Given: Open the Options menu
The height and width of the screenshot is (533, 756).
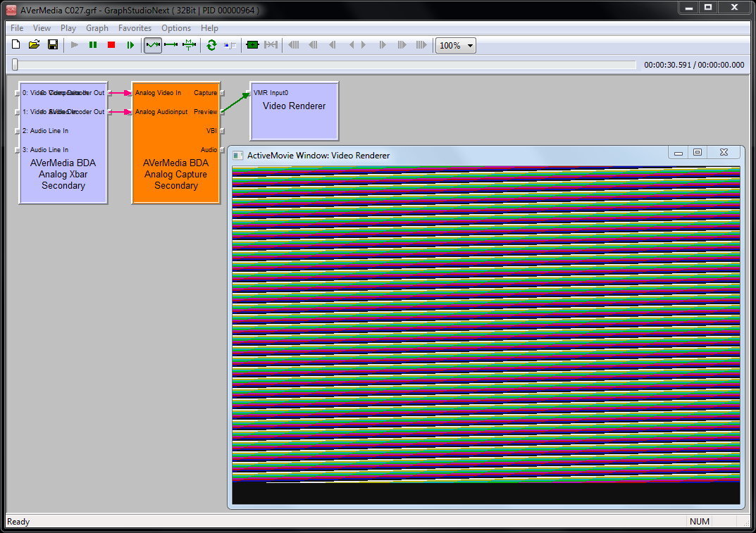Looking at the screenshot, I should click(176, 28).
